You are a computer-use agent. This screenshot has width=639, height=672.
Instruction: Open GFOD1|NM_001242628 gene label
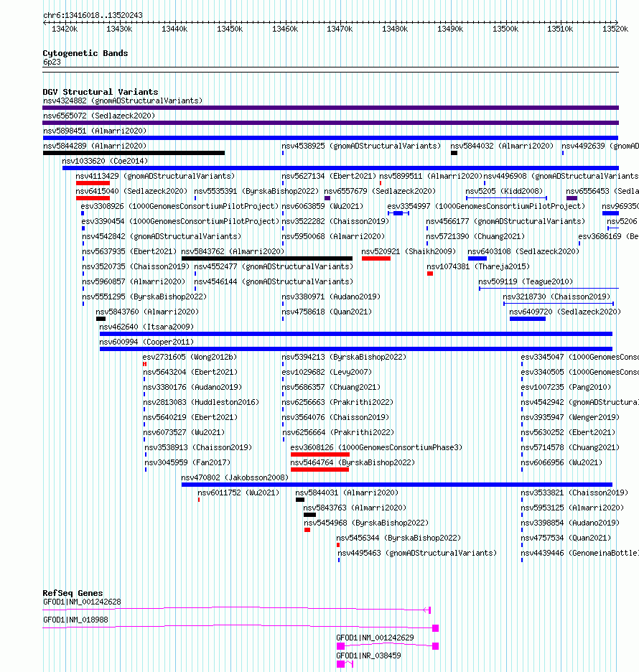[82, 602]
